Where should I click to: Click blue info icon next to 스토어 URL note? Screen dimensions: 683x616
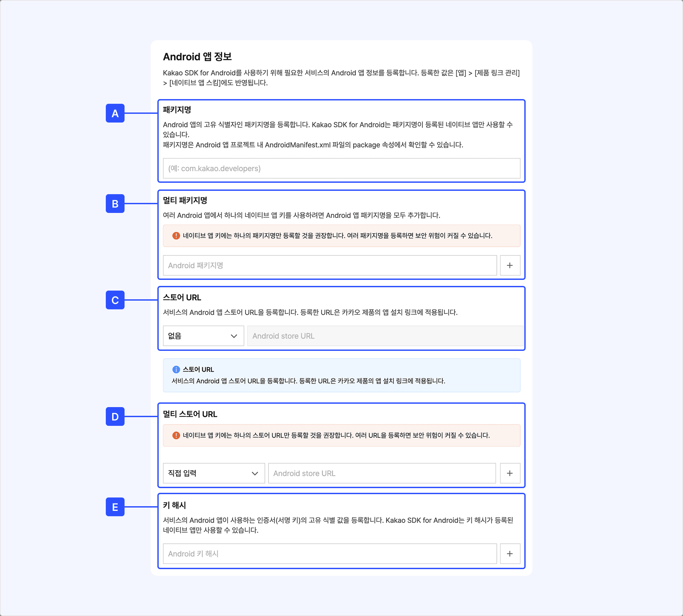176,370
